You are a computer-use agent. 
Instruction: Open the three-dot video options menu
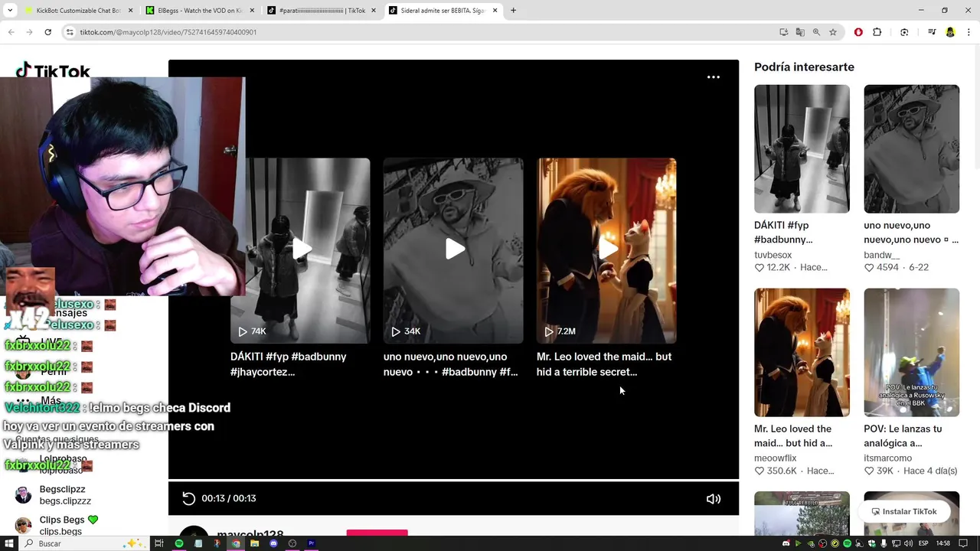713,77
